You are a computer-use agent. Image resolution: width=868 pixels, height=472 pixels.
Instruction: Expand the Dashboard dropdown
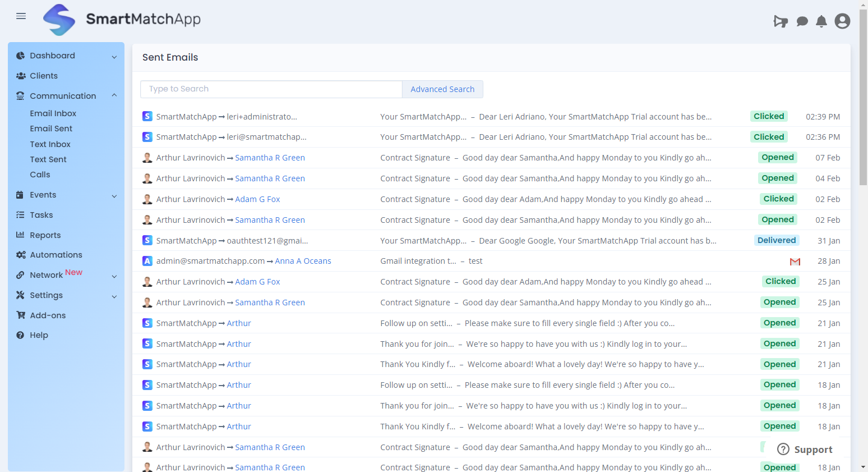coord(114,56)
